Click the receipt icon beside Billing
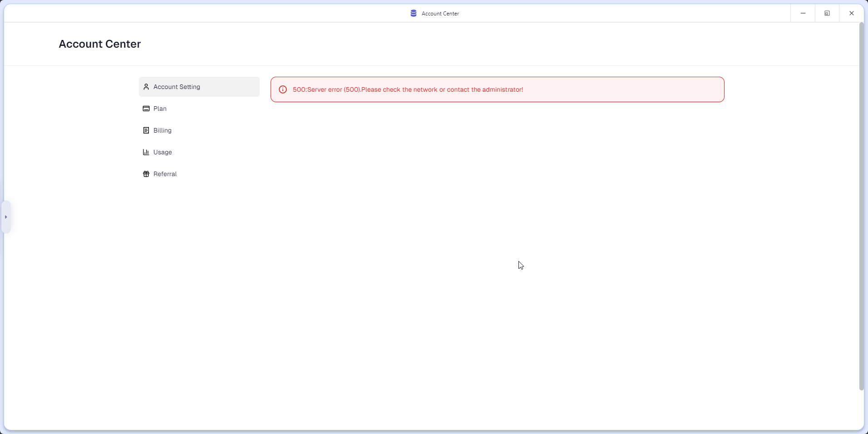This screenshot has height=434, width=868. [x=146, y=130]
